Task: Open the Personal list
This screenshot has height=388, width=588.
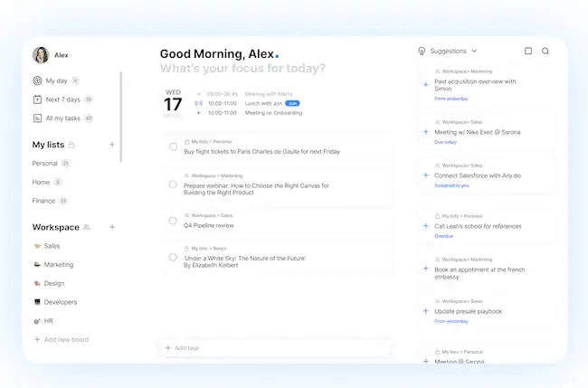Action: (x=44, y=164)
